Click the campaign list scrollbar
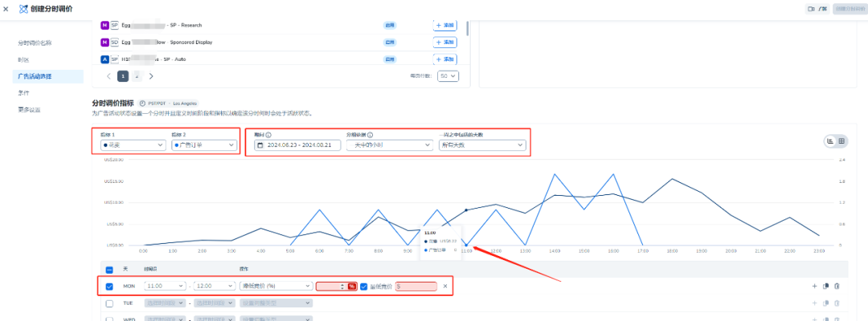 [x=468, y=27]
